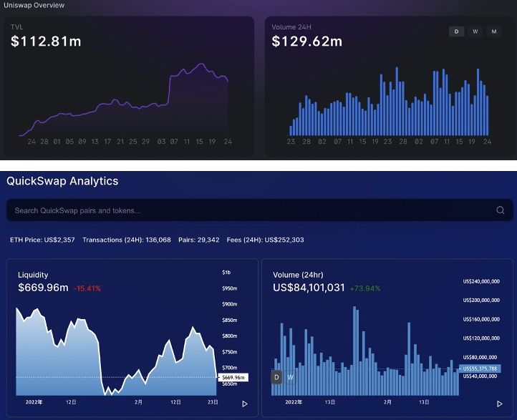Click the Uniswap Overview heading
Viewport: 517px width, 420px height.
(x=34, y=5)
